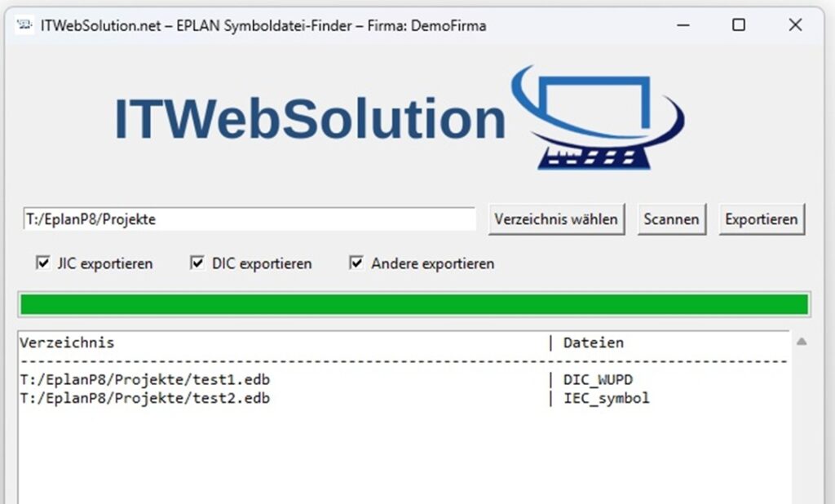Click the green progress bar
This screenshot has height=504, width=835.
click(x=413, y=305)
